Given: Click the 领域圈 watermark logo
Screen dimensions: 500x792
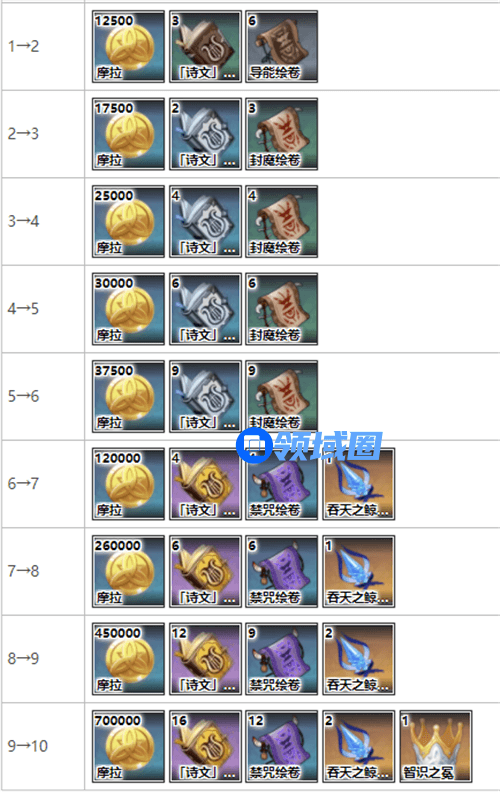Looking at the screenshot, I should pos(309,446).
